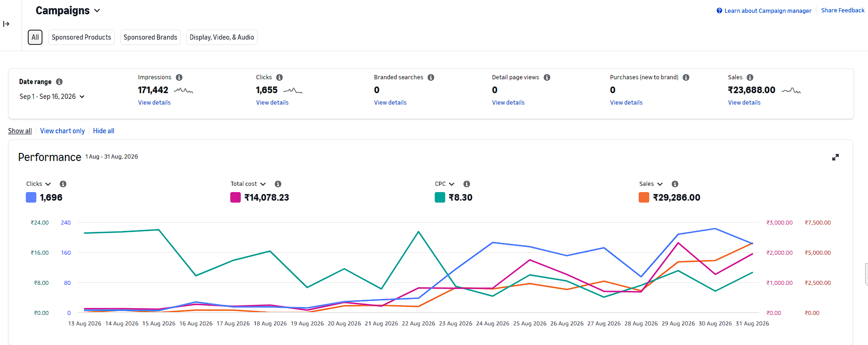Click the orange Sales color swatch
The width and height of the screenshot is (868, 345).
tap(644, 197)
